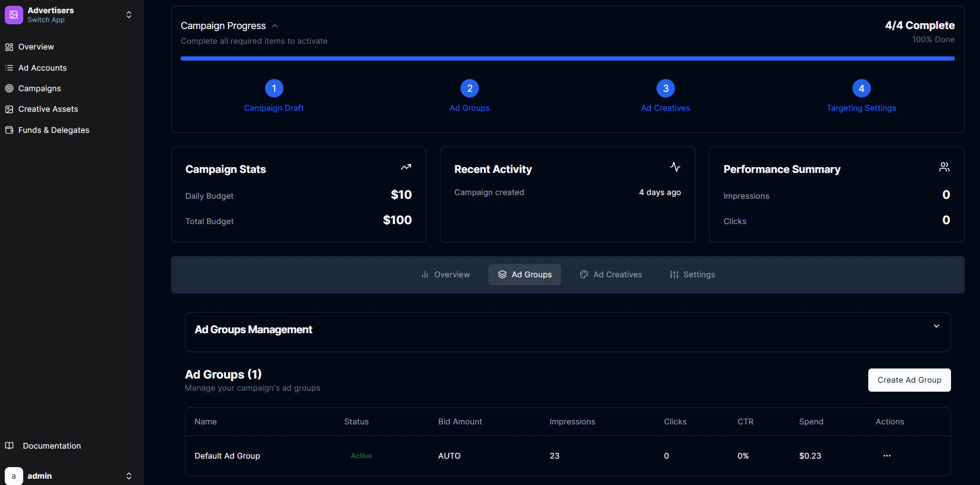Click the Recent Activity pulse icon
The width and height of the screenshot is (980, 485).
pos(675,167)
